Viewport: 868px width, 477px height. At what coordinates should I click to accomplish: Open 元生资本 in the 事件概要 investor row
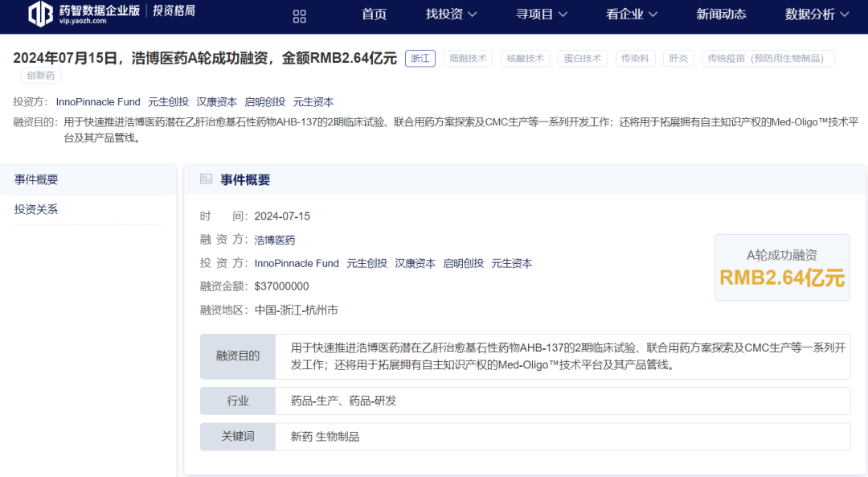(x=512, y=263)
